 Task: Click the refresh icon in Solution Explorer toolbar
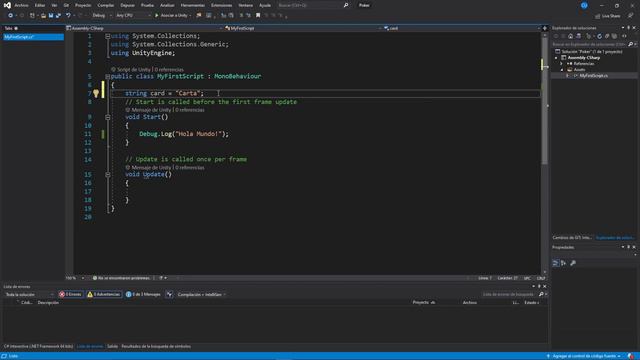600,36
